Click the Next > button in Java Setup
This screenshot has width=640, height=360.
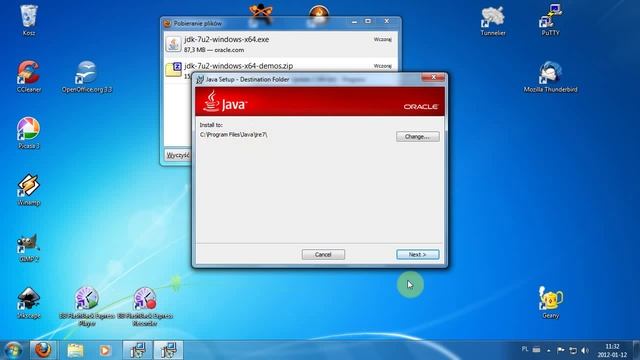coord(418,254)
